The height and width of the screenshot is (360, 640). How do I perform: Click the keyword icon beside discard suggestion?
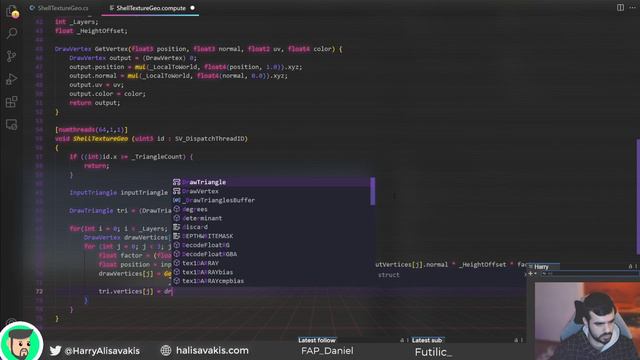(176, 227)
